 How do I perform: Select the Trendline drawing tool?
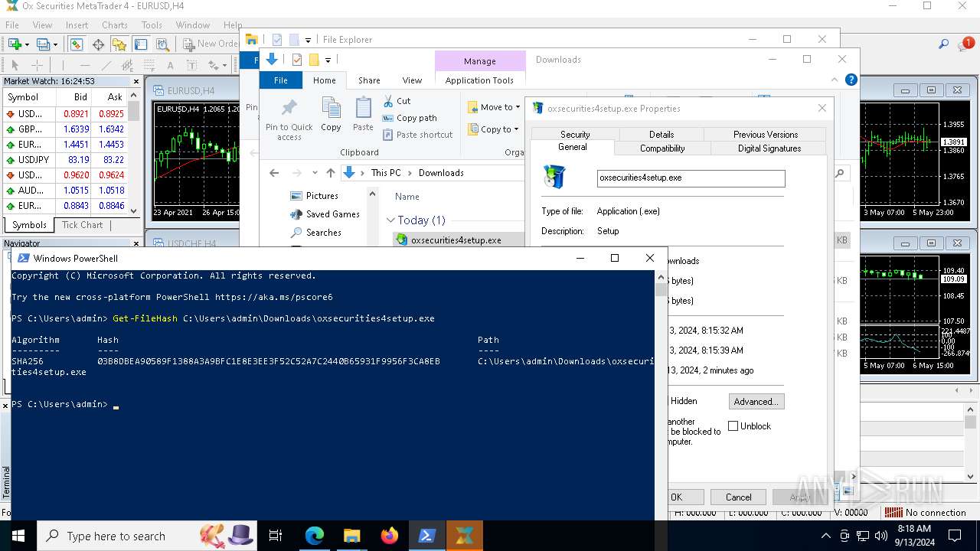[106, 65]
